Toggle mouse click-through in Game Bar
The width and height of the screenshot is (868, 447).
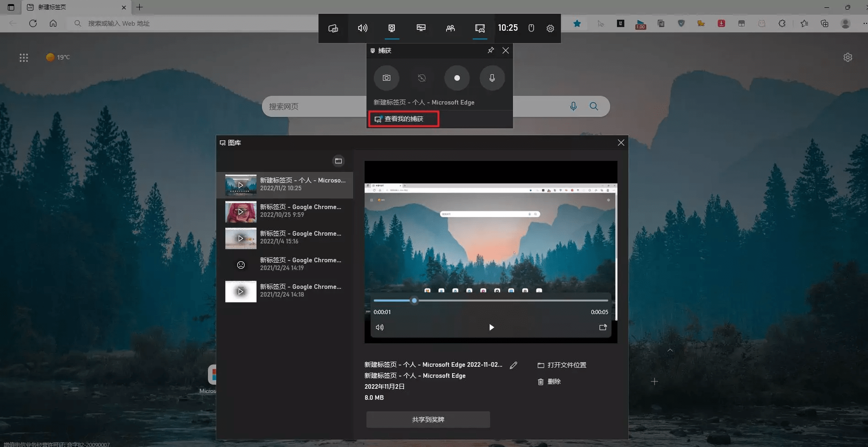click(x=531, y=28)
